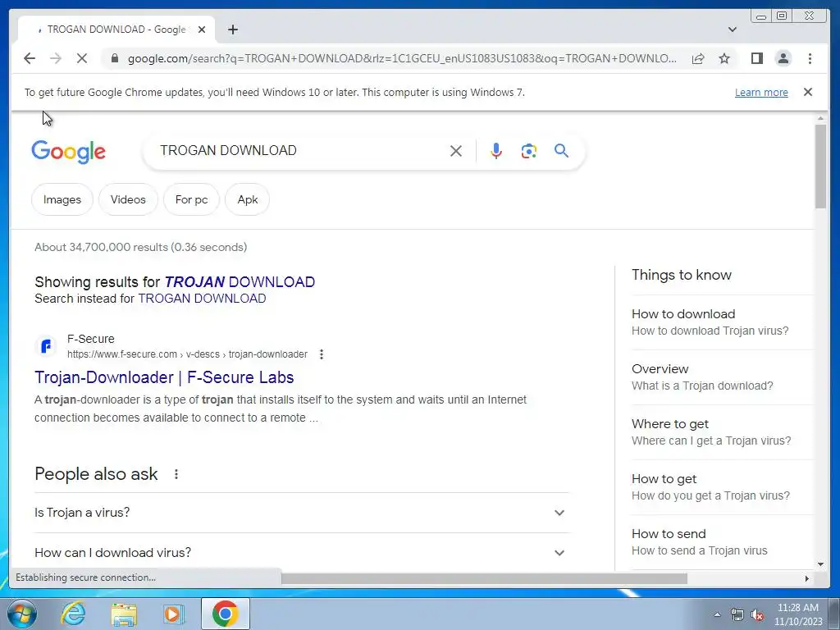Go back using the browser back arrow
Screen dimensions: 840x630
[30, 58]
